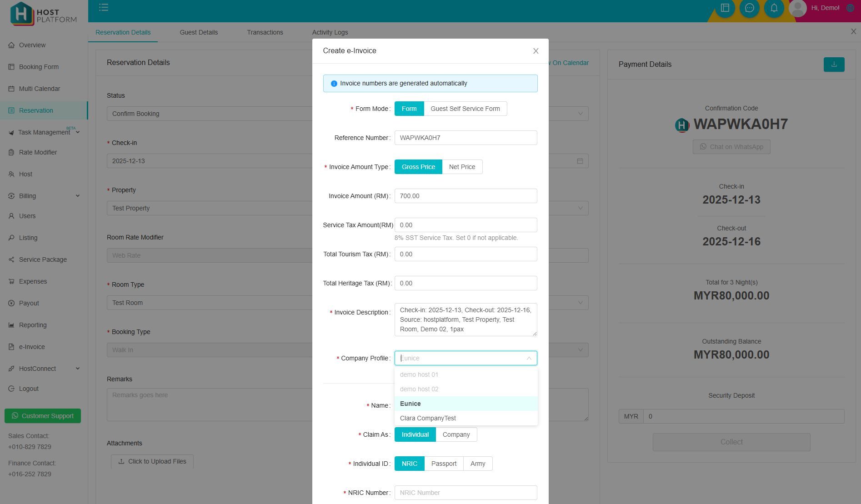Click the Payout icon in sidebar
Viewport: 861px width, 504px height.
point(11,303)
